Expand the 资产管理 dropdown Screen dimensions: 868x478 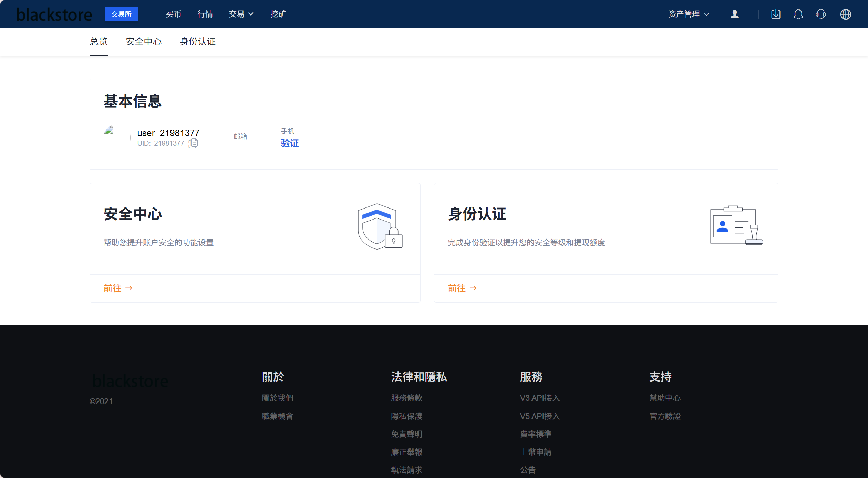point(688,14)
